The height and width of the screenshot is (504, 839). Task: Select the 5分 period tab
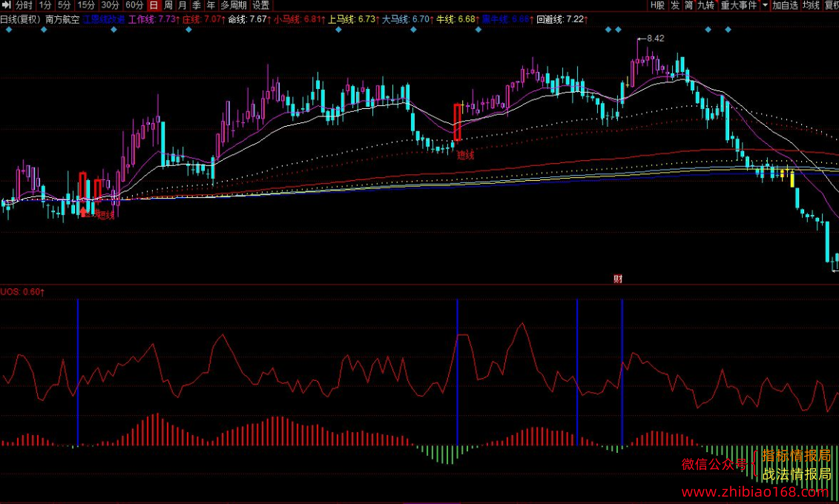[65, 4]
